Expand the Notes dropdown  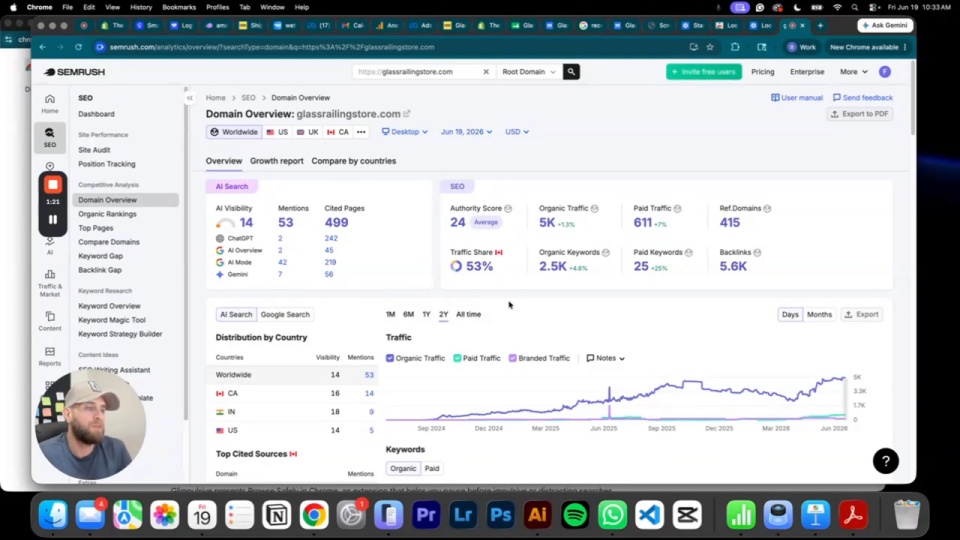pyautogui.click(x=606, y=358)
